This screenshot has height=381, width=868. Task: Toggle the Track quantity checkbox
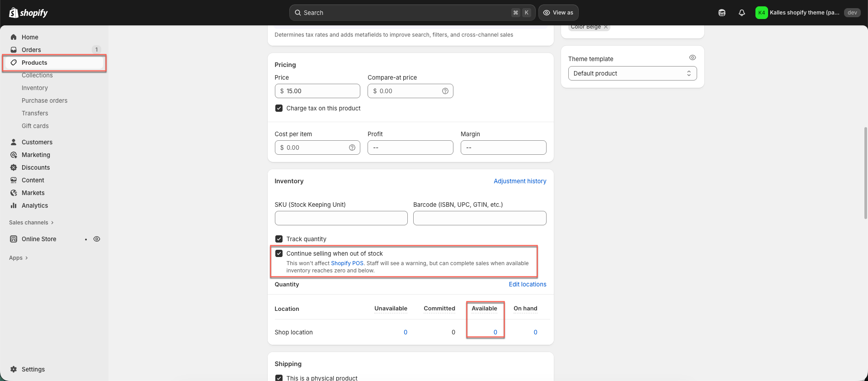click(x=279, y=239)
